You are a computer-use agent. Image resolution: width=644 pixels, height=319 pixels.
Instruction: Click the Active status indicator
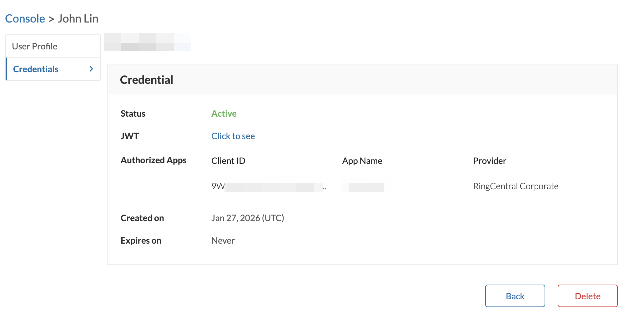[x=224, y=114]
